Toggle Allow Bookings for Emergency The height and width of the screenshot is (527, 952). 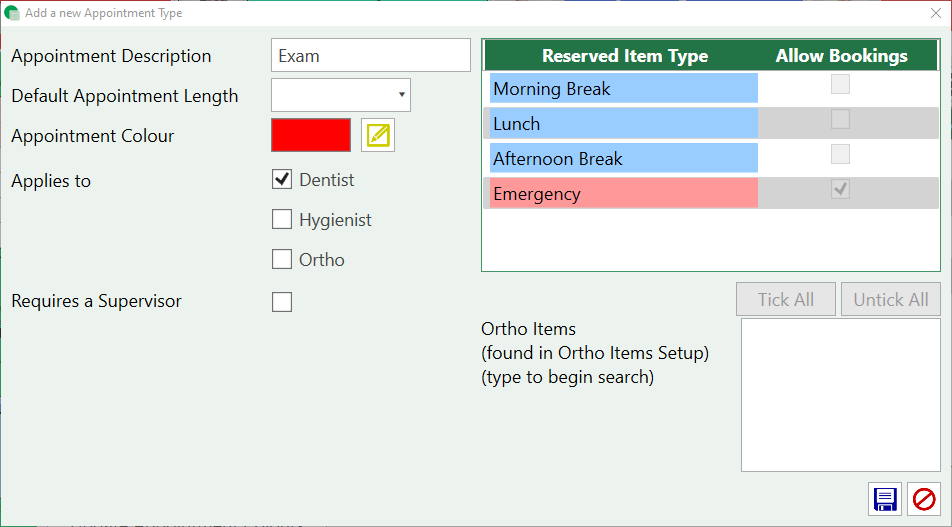point(841,189)
